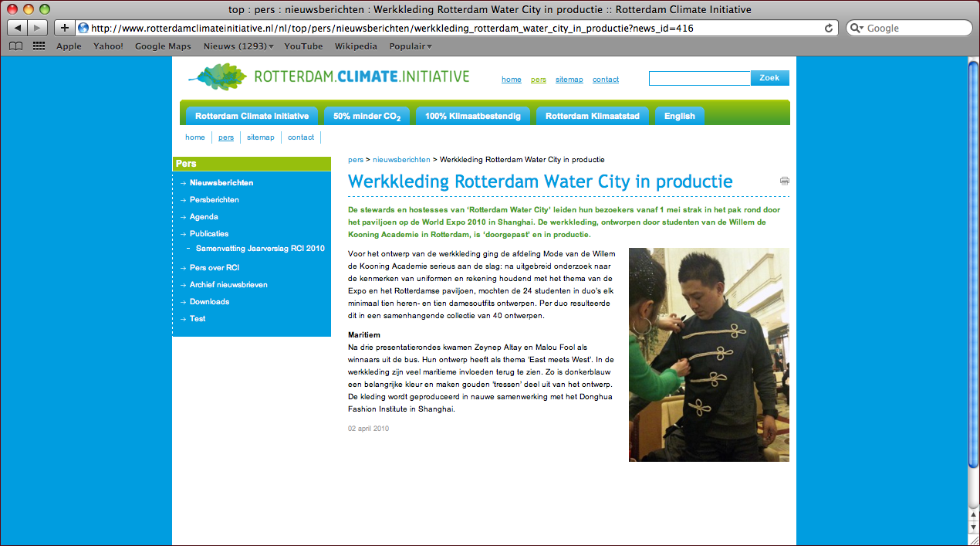Go forward with Safari's forward arrow
This screenshot has width=980, height=546.
[x=37, y=28]
